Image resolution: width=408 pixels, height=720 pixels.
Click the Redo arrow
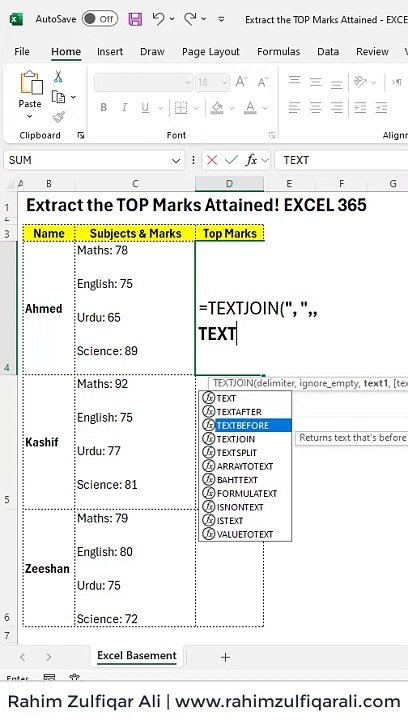(x=190, y=19)
